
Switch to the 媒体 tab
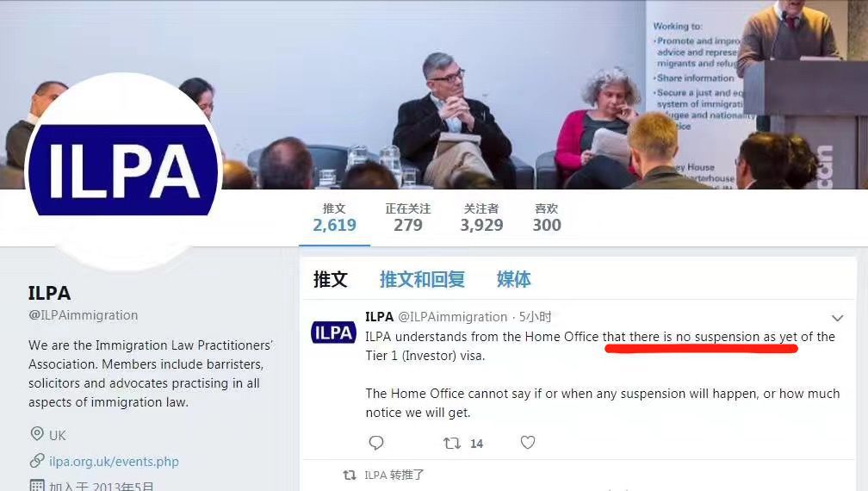513,279
